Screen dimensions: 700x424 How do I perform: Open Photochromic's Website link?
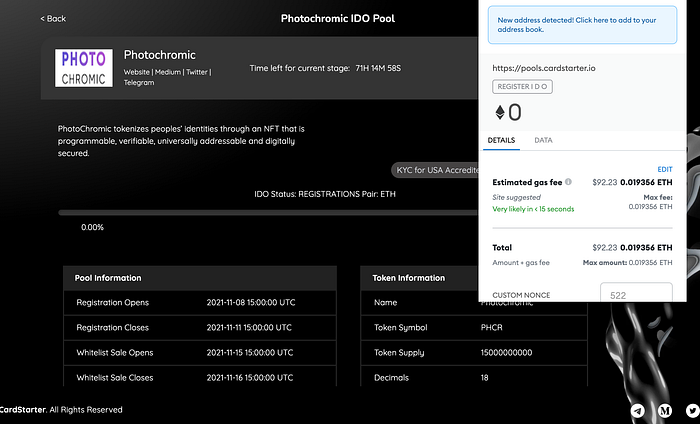pyautogui.click(x=138, y=72)
